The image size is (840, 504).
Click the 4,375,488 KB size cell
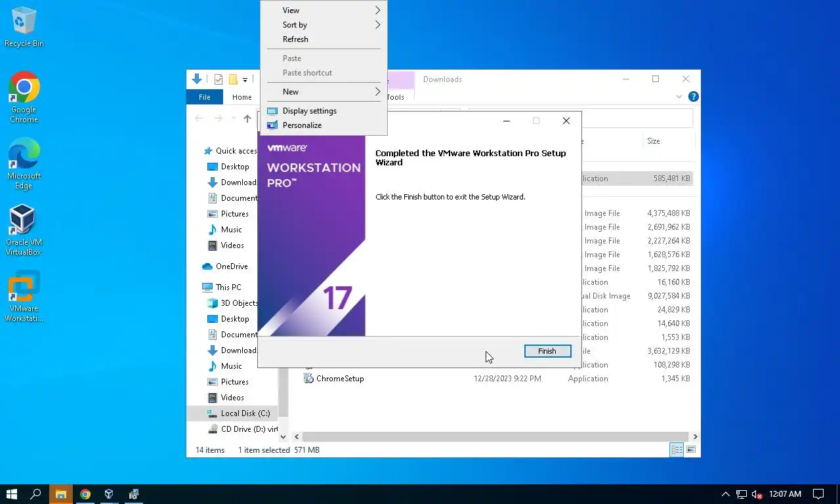click(x=668, y=213)
